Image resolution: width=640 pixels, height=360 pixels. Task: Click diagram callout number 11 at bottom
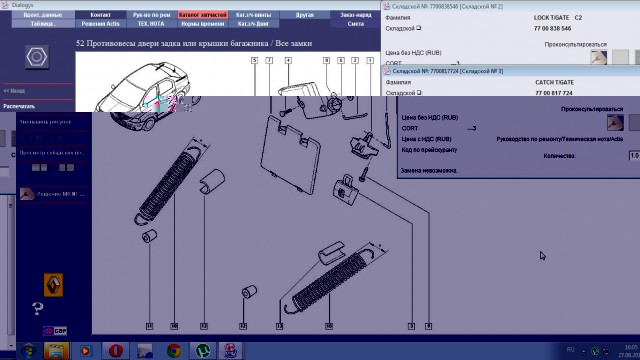(149, 326)
